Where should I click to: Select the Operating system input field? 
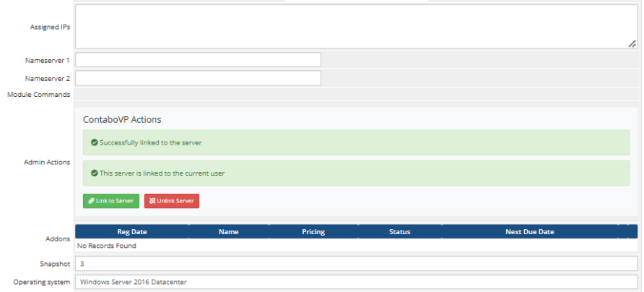tap(356, 282)
